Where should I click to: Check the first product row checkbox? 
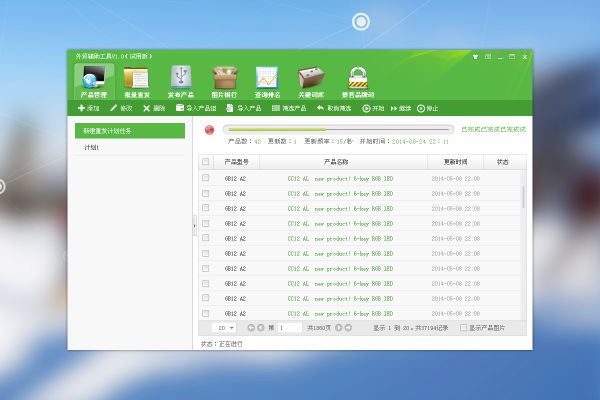tap(206, 178)
